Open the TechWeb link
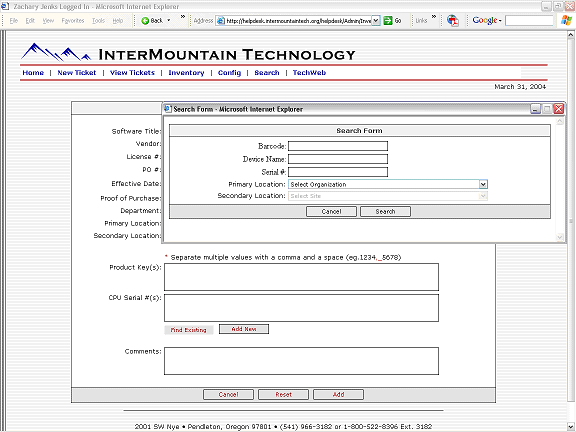Screen dimensions: 576x432 [x=309, y=73]
